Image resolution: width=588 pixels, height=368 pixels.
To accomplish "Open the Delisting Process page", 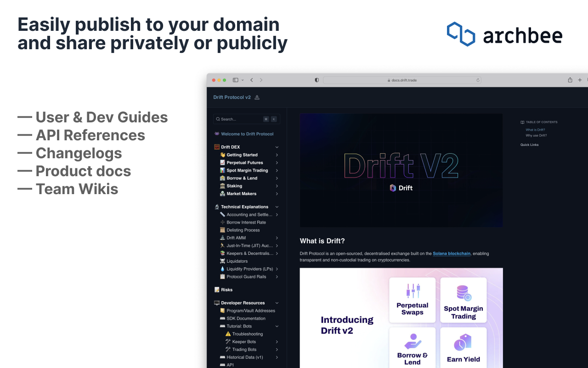I will pos(243,230).
